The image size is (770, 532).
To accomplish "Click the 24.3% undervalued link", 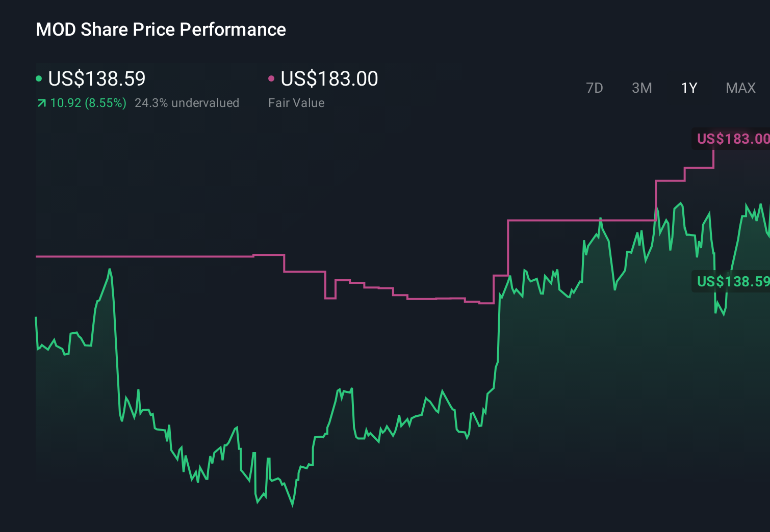I will [187, 103].
